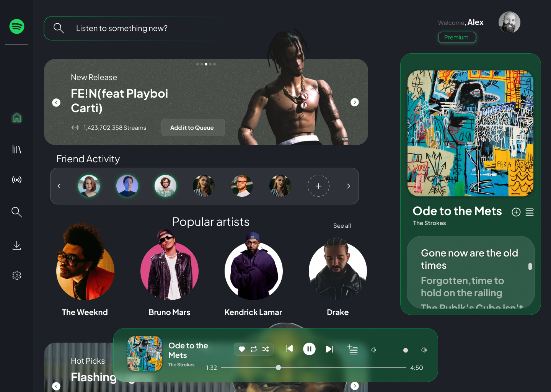Click 'See all' for Popular artists
This screenshot has width=551, height=392.
click(x=342, y=226)
